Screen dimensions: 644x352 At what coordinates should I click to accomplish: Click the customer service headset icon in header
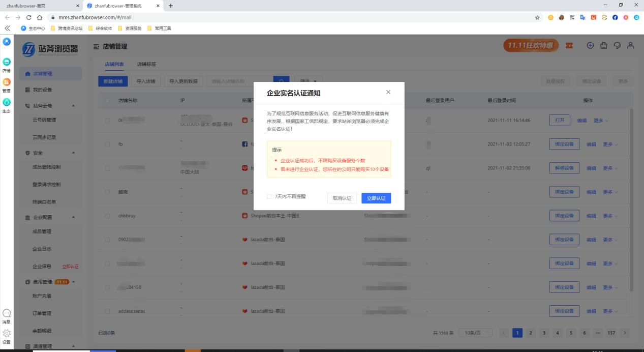coord(617,45)
